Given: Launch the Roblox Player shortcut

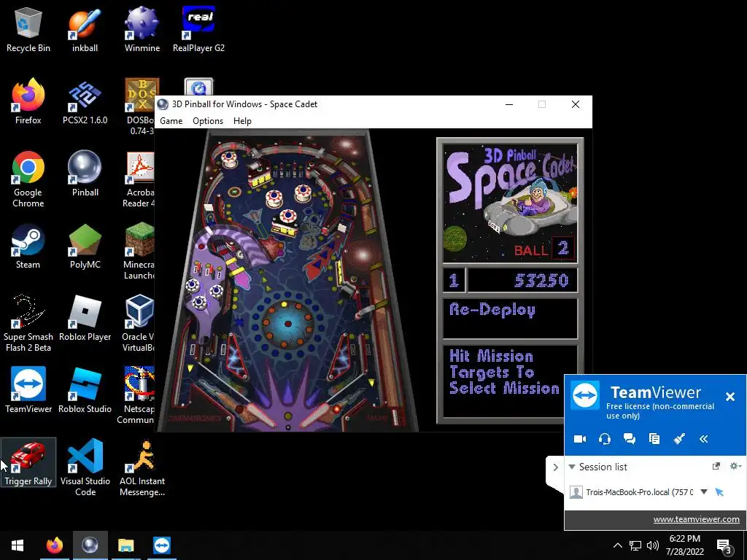Looking at the screenshot, I should click(x=85, y=319).
